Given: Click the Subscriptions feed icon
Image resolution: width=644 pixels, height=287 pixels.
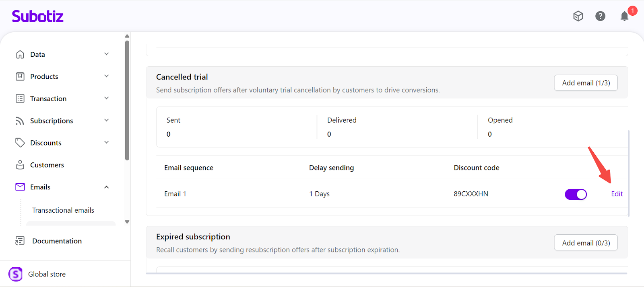Looking at the screenshot, I should [x=20, y=121].
